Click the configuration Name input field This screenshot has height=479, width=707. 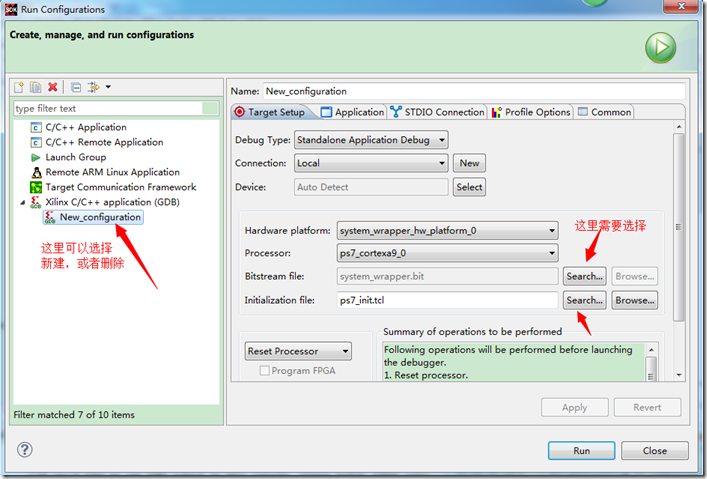pos(460,91)
